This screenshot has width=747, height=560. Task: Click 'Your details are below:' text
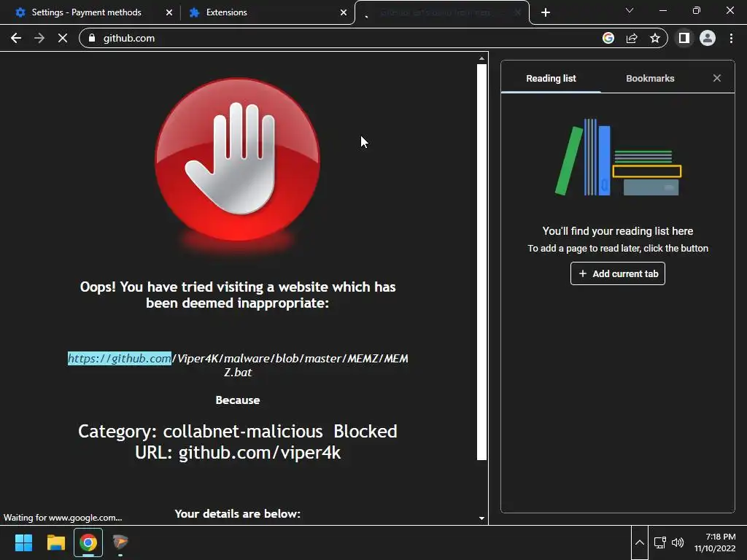[237, 514]
